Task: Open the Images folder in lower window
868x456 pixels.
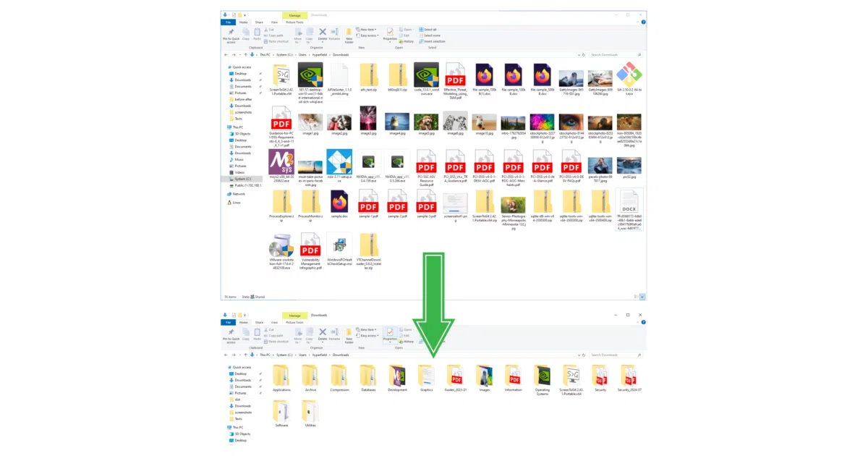Action: coord(485,379)
